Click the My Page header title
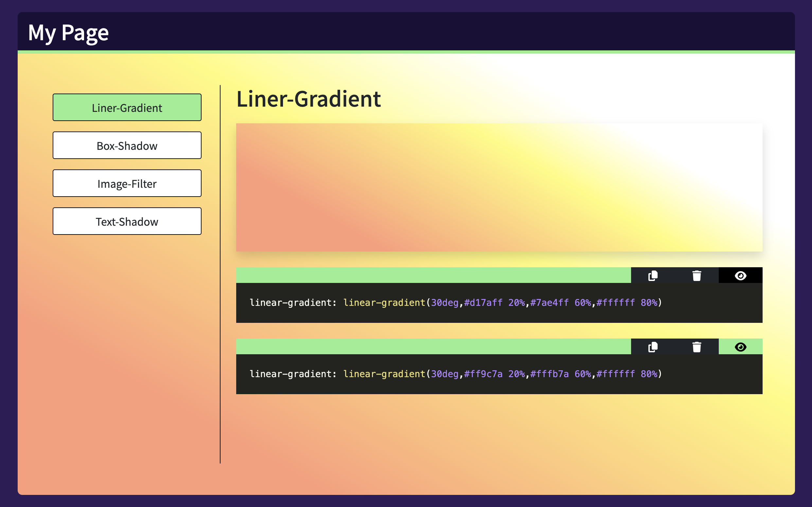Image resolution: width=812 pixels, height=507 pixels. (68, 32)
